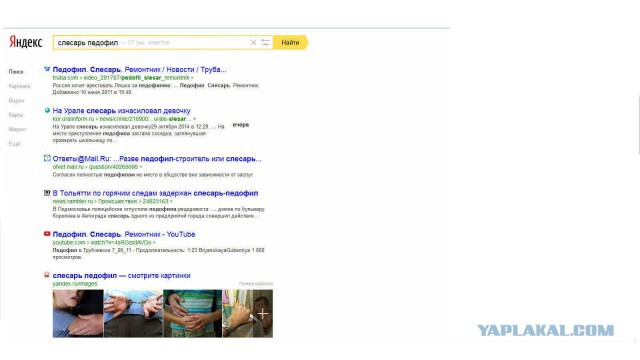640x360 pixels.
Task: Click the red YouTube result favicon
Action: pyautogui.click(x=47, y=234)
